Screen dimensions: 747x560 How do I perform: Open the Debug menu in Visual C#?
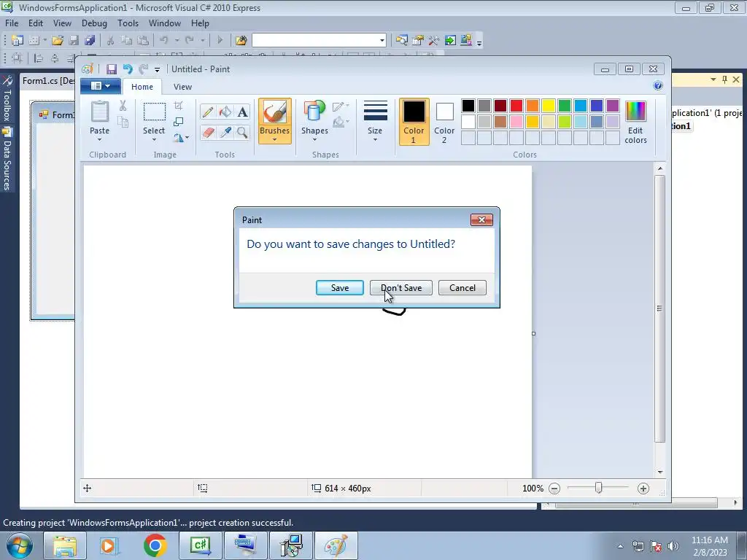94,23
